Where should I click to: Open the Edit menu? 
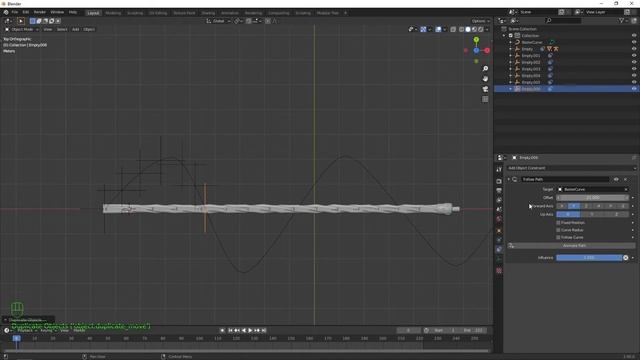[x=26, y=12]
